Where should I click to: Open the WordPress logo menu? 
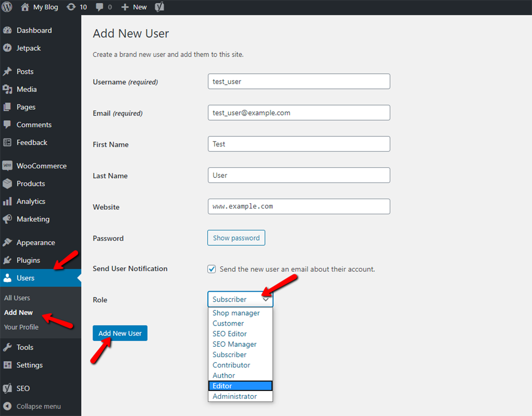[x=8, y=7]
